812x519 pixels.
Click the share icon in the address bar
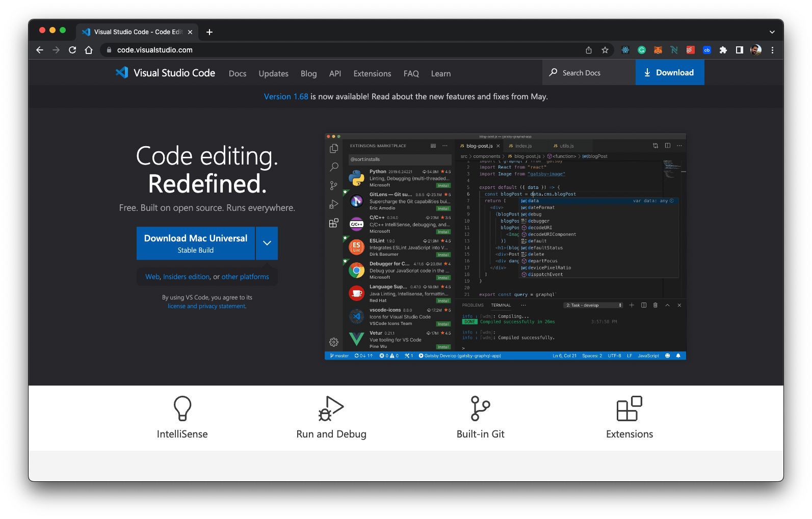point(589,50)
